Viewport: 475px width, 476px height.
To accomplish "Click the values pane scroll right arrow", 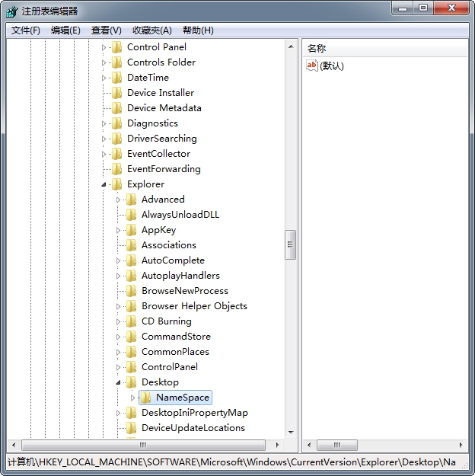I will [461, 445].
